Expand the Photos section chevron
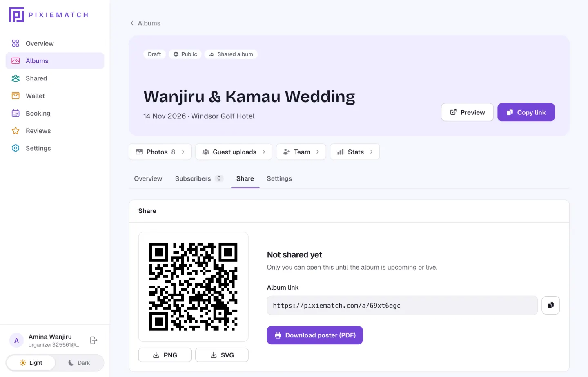Image resolution: width=588 pixels, height=377 pixels. (x=183, y=152)
